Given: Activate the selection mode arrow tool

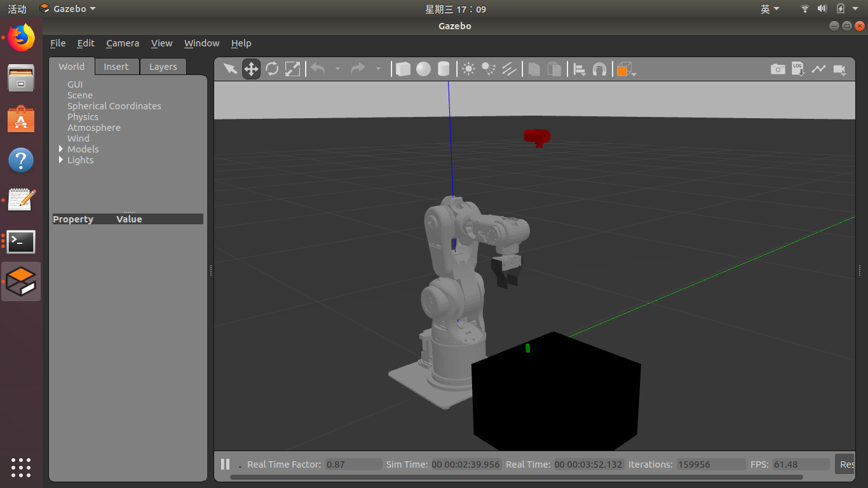Looking at the screenshot, I should [230, 69].
